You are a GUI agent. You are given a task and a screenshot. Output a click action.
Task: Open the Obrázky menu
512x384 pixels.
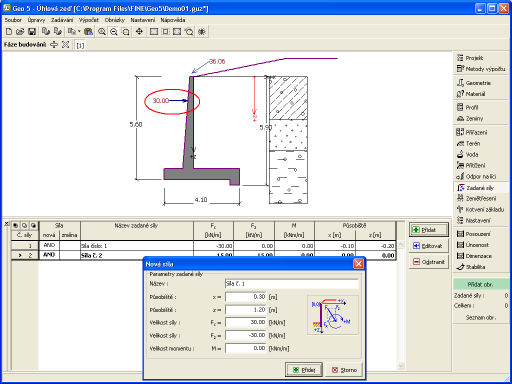coord(115,20)
